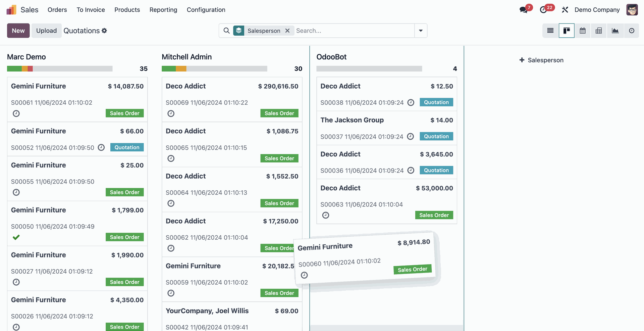This screenshot has width=644, height=331.
Task: Switch to kanban view
Action: pos(567,31)
